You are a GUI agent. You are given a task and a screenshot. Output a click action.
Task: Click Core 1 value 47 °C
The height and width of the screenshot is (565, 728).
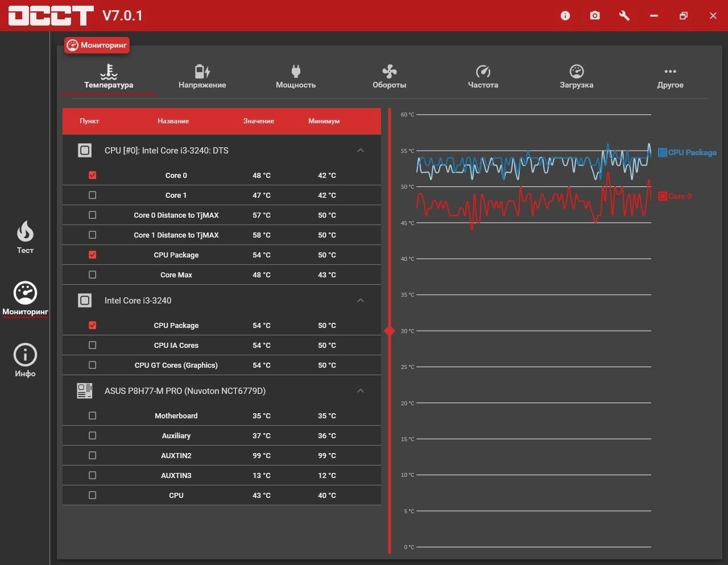point(262,195)
